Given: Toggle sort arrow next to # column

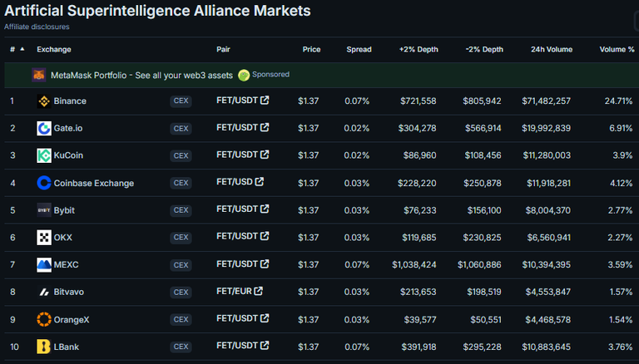Looking at the screenshot, I should coord(22,49).
